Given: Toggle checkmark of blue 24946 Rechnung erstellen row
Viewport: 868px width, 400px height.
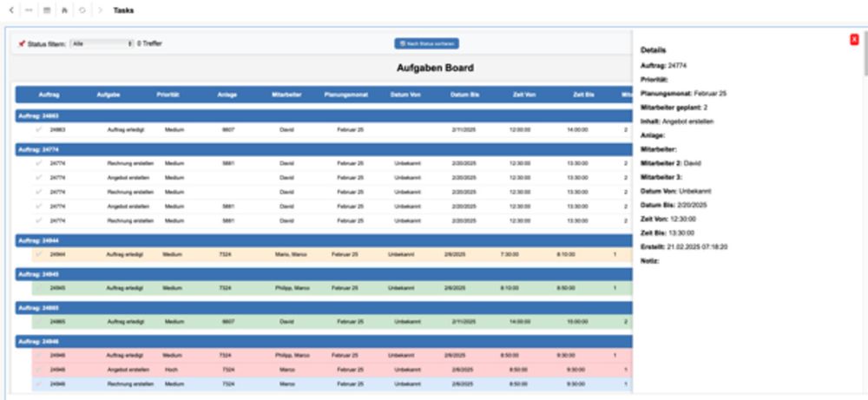Looking at the screenshot, I should pos(39,384).
